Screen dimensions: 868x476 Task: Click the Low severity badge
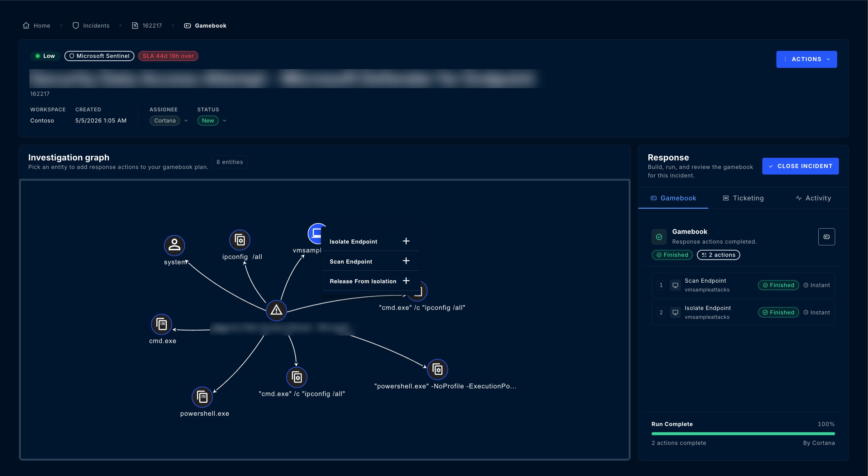pyautogui.click(x=45, y=56)
